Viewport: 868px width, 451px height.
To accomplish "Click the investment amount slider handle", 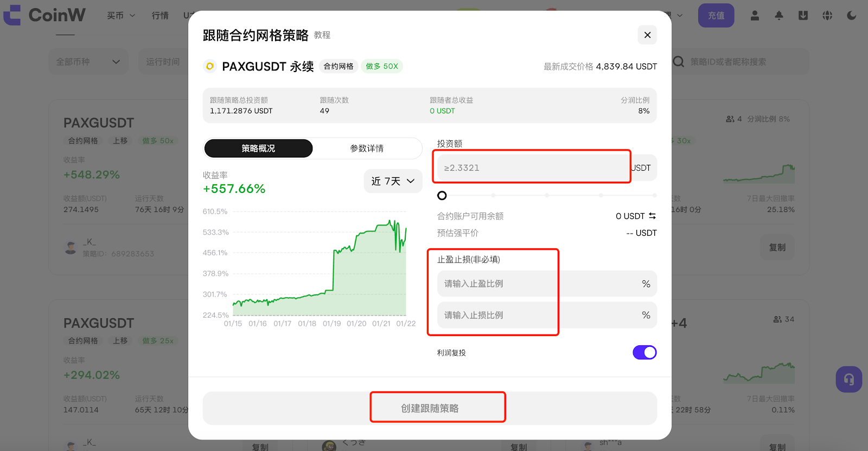I will [442, 195].
